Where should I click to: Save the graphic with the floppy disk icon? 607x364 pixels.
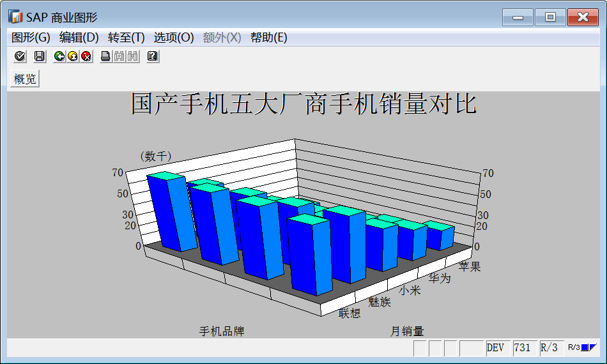point(40,56)
